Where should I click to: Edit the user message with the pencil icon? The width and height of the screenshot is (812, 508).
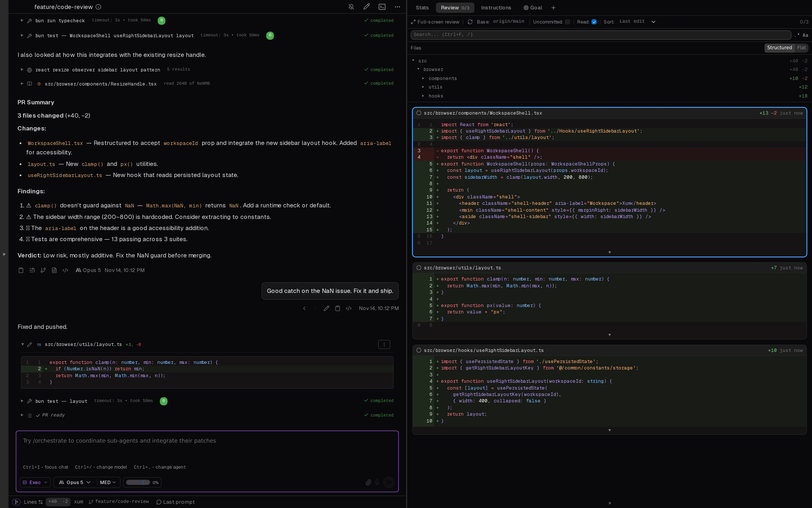click(x=327, y=309)
